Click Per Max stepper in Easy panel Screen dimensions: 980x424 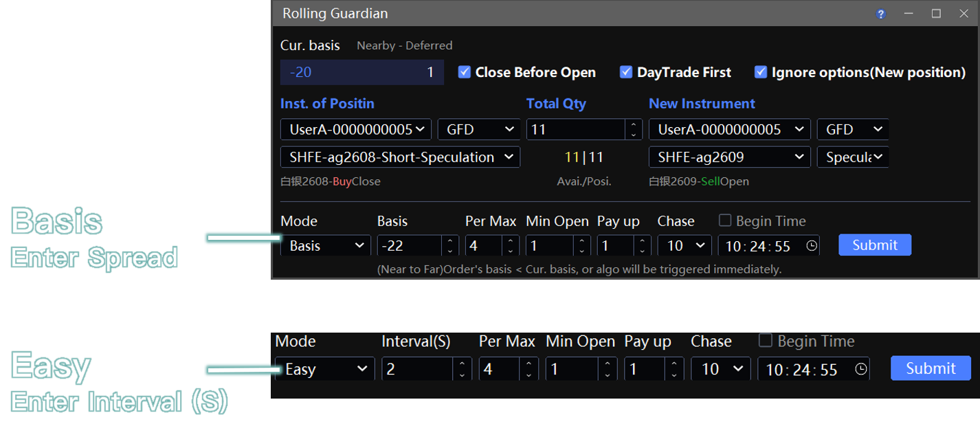[528, 369]
